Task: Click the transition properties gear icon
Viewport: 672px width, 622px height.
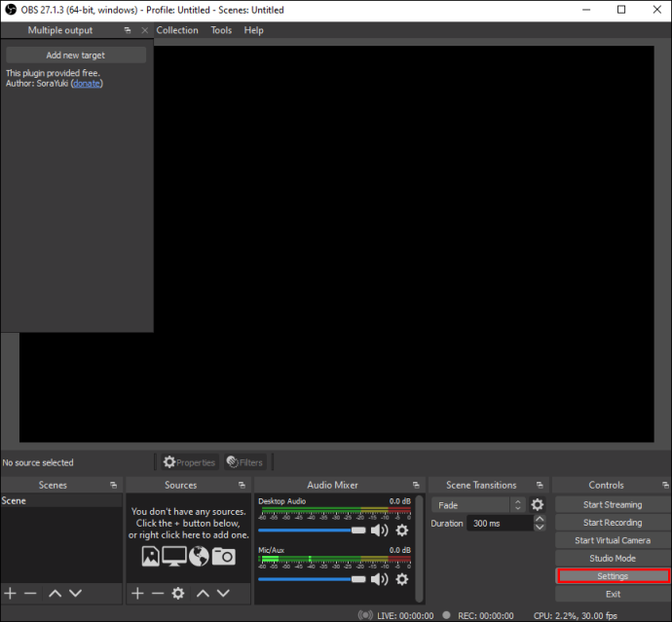Action: coord(537,504)
